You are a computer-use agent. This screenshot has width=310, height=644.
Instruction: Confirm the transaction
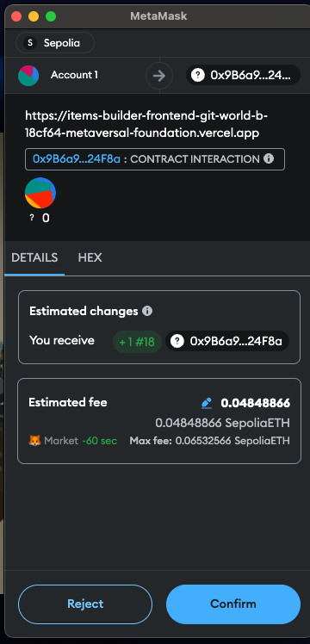tap(233, 604)
